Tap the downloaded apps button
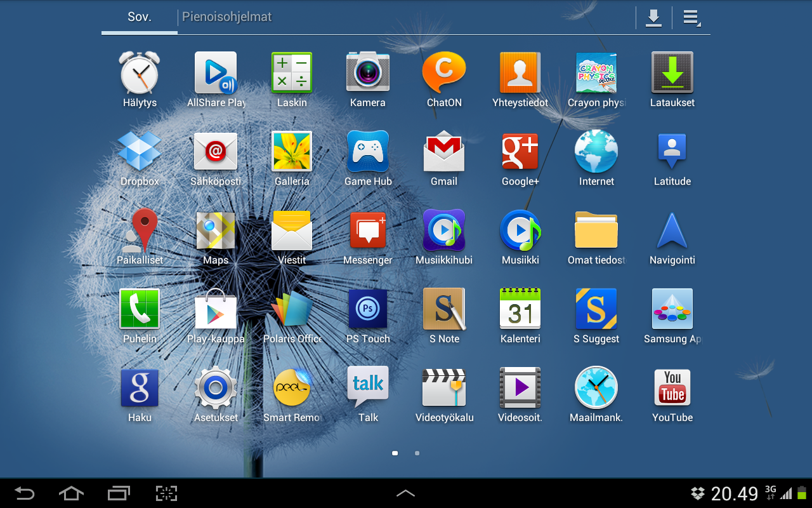The image size is (812, 508). point(653,18)
